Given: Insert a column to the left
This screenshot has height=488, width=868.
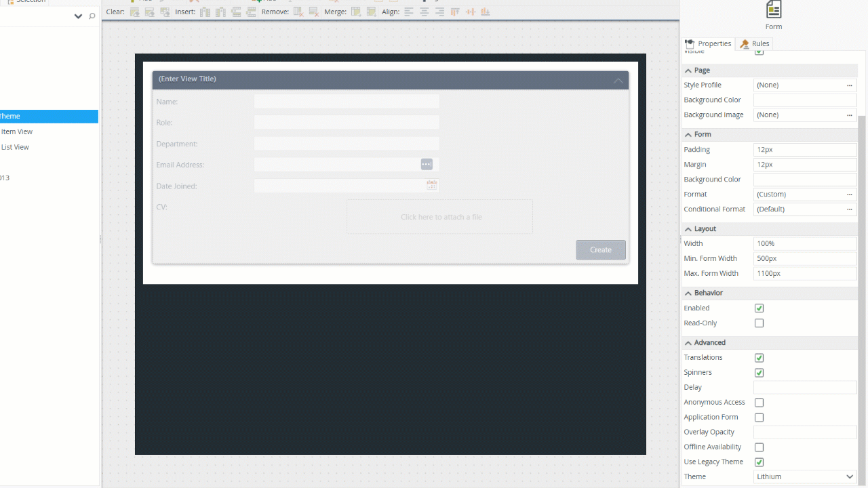Looking at the screenshot, I should 205,12.
